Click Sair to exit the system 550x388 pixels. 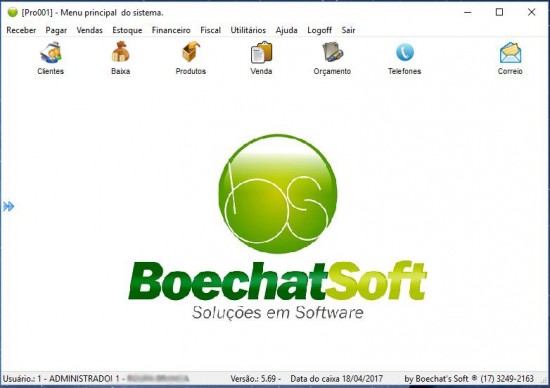point(348,30)
